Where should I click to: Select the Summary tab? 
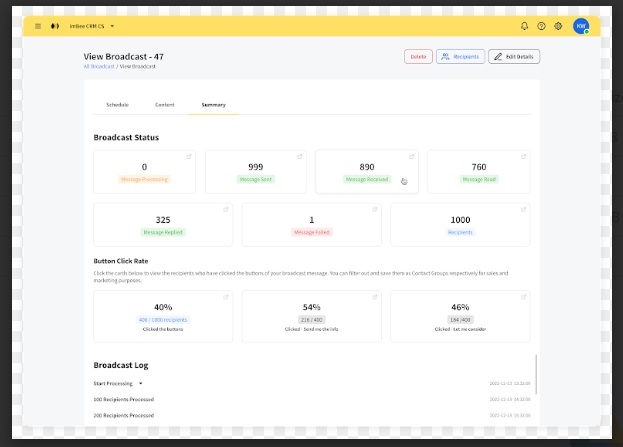[x=213, y=104]
